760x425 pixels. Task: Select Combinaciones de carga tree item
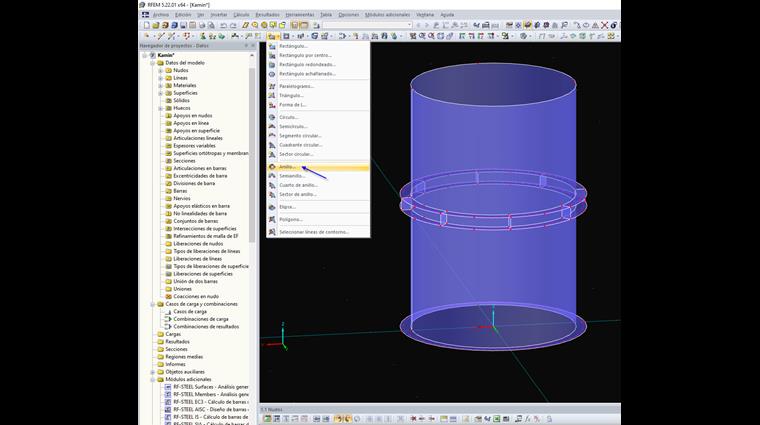(201, 319)
